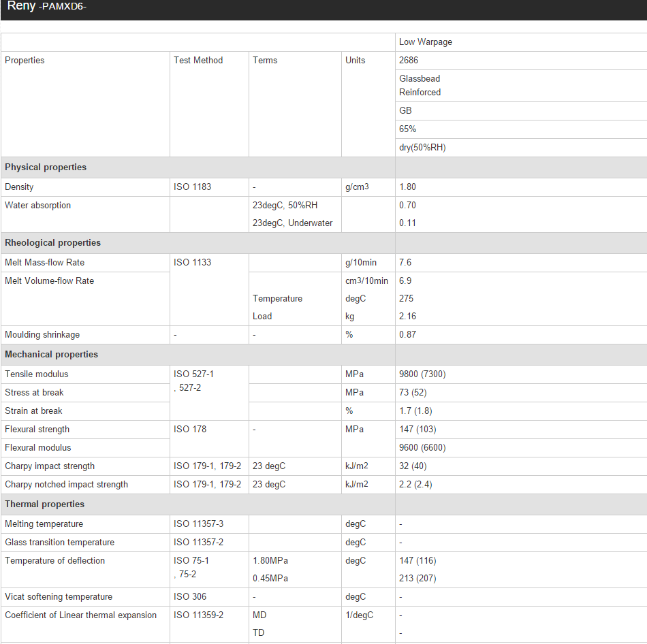Click the Moulding shrinkage value 0.87
Viewport: 647px width, 644px height.
click(x=407, y=335)
